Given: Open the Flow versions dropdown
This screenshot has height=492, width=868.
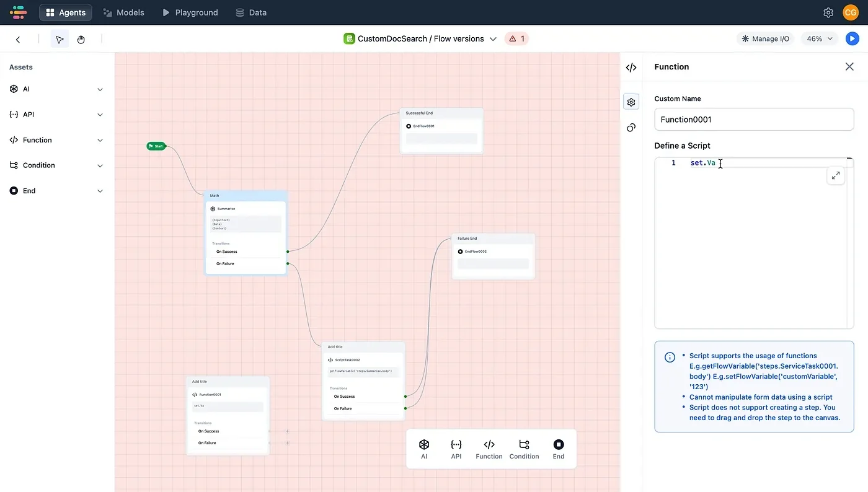Looking at the screenshot, I should pos(493,38).
